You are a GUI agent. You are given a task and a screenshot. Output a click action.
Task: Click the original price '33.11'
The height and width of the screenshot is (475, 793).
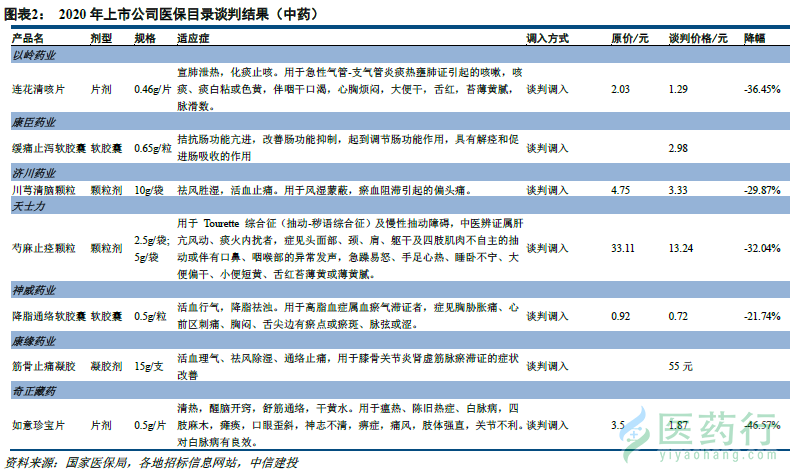[623, 248]
